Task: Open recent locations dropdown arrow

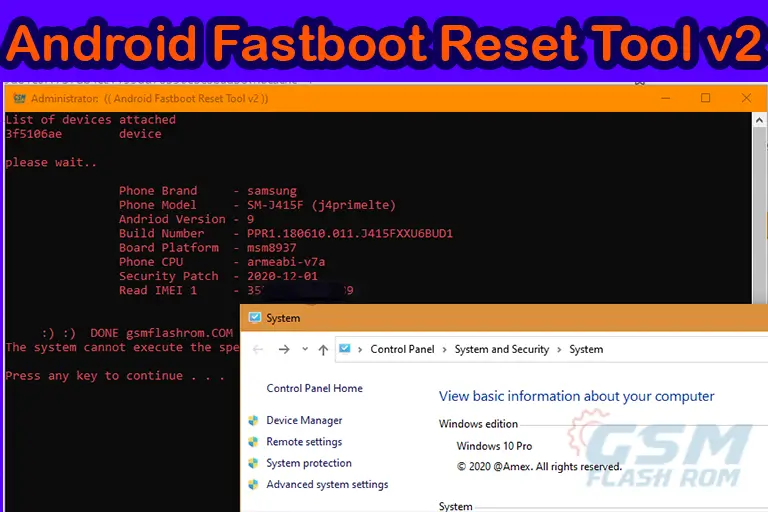Action: click(x=305, y=349)
